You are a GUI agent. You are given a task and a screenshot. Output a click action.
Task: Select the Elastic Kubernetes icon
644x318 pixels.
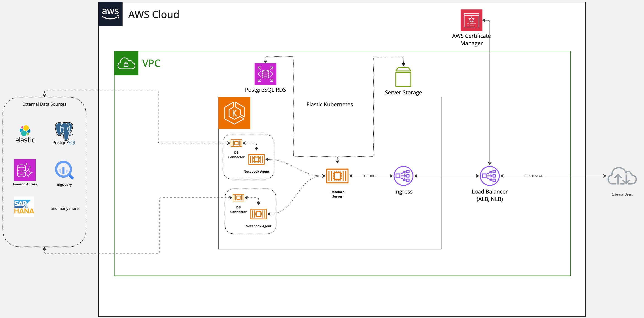pos(234,113)
